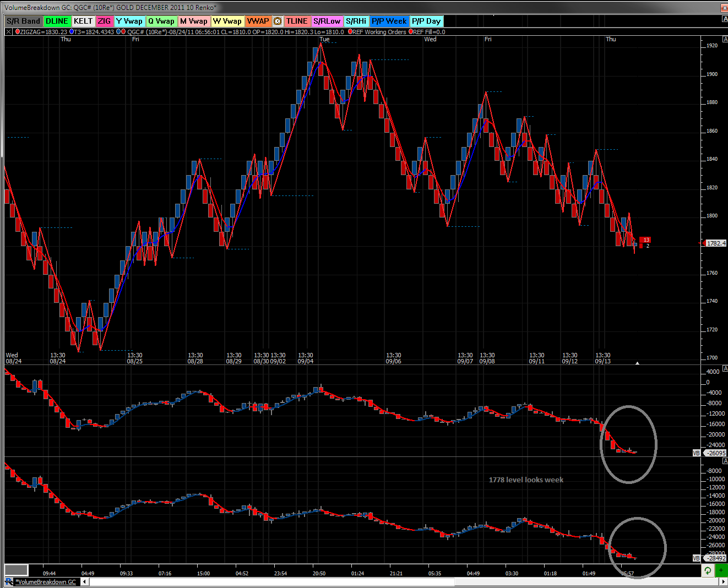Viewport: 728px width, 588px height.
Task: Click the 08/28 date label on the axis
Action: coord(195,361)
